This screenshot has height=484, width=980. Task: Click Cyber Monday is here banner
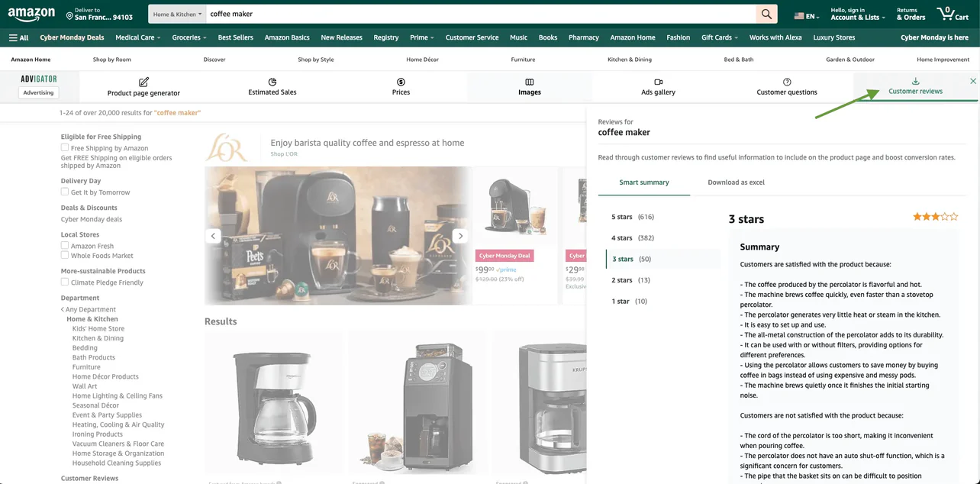coord(934,37)
